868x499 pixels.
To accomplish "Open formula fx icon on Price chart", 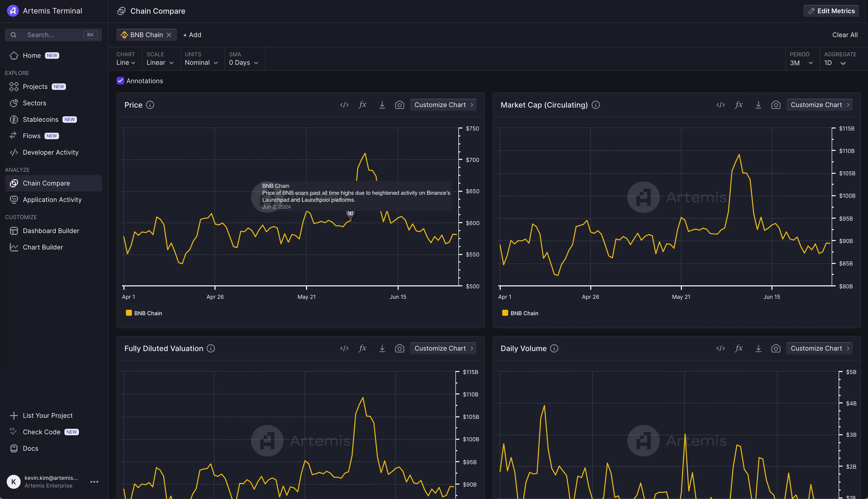I will click(x=363, y=105).
